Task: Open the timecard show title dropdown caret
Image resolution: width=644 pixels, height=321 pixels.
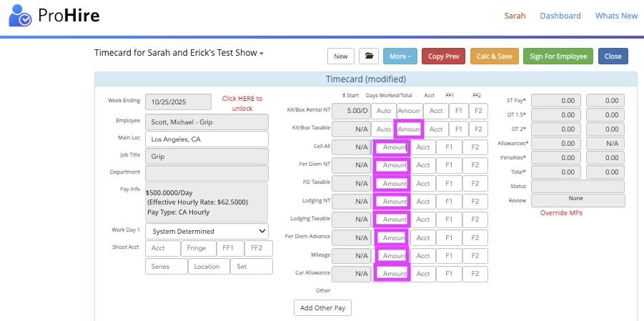Action: 262,54
